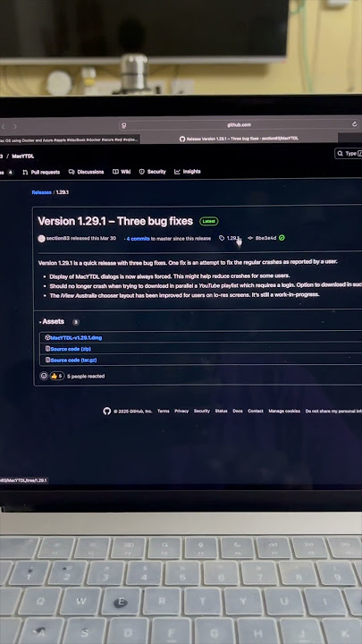
Task: Open the Docs footer link
Action: pos(238,411)
